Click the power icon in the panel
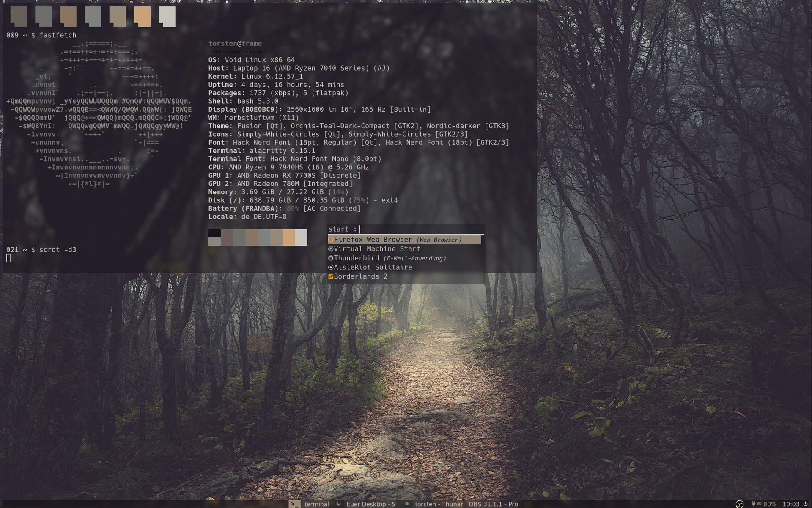This screenshot has height=508, width=812. click(805, 504)
